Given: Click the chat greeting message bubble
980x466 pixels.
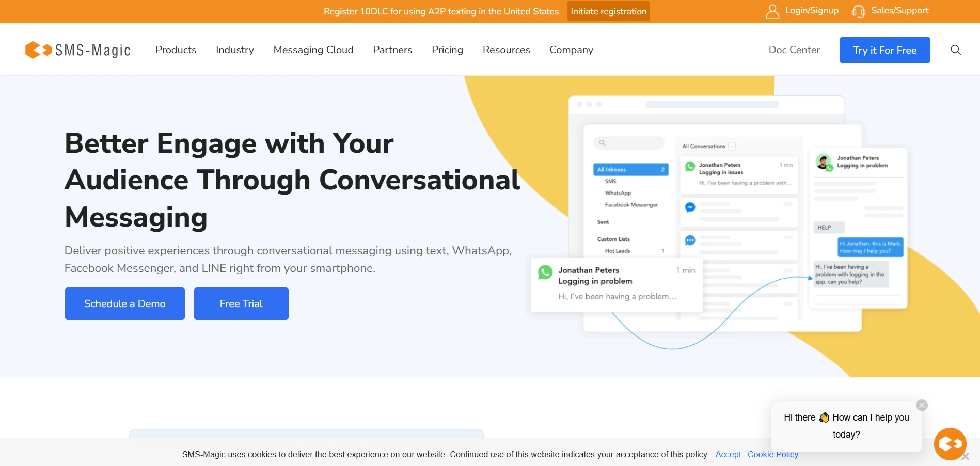Looking at the screenshot, I should pos(846,426).
